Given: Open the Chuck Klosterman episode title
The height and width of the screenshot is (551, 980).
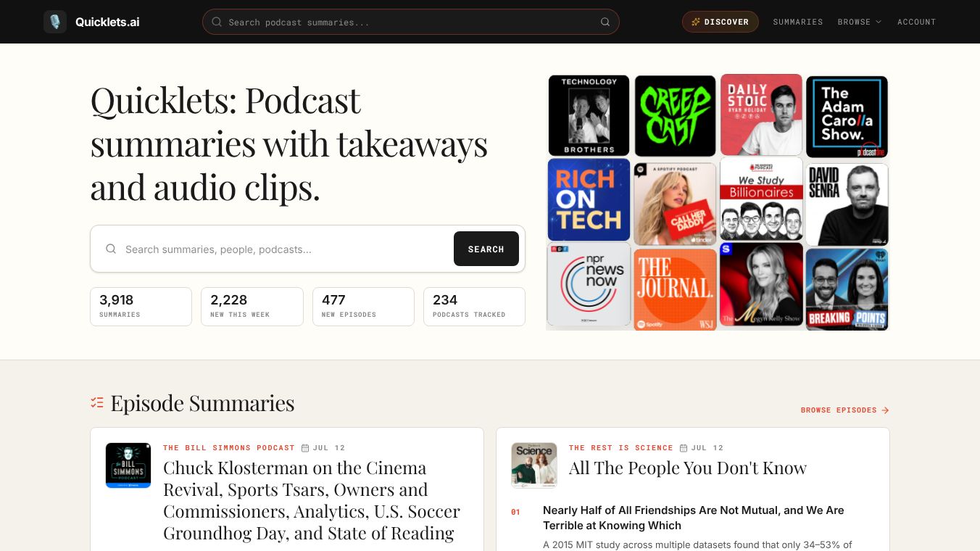Looking at the screenshot, I should pos(312,500).
